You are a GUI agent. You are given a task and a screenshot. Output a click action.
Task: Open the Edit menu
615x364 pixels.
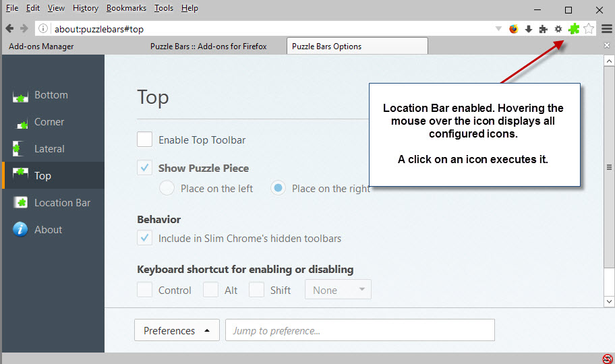33,8
